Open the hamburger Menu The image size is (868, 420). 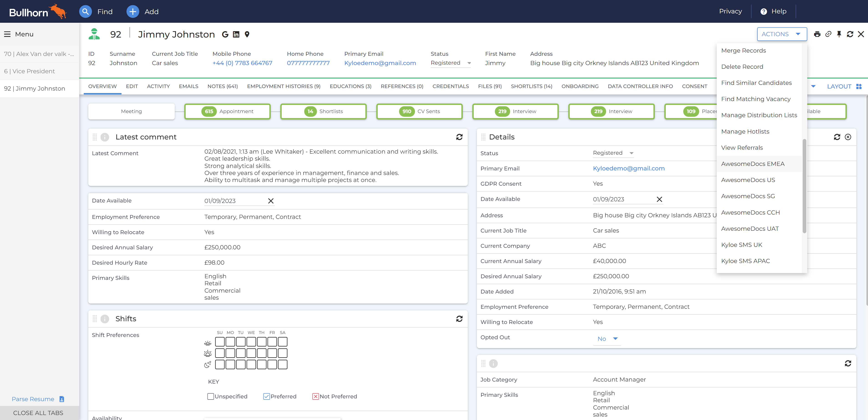(x=7, y=34)
